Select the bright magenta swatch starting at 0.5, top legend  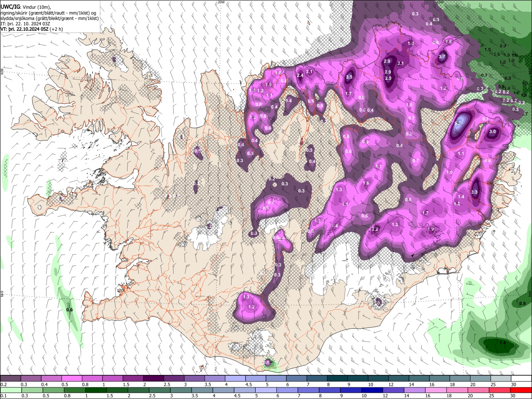pyautogui.click(x=71, y=379)
